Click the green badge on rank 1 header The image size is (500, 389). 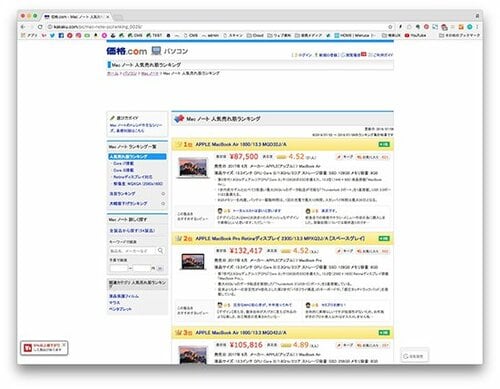(x=384, y=144)
